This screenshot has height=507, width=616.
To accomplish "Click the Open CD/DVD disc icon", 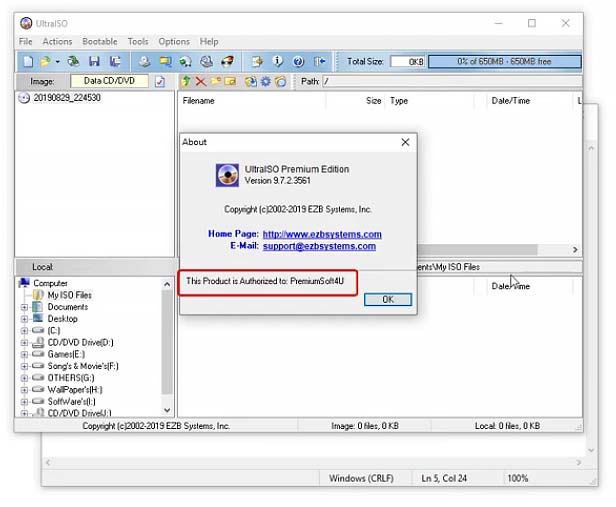I will (73, 62).
